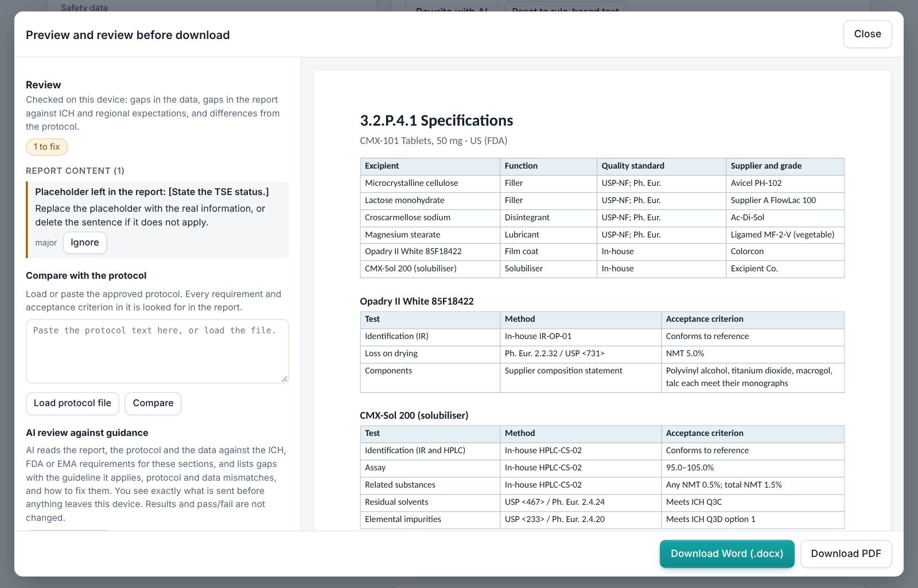The height and width of the screenshot is (588, 918).
Task: Select the Microcrystalline cellulose table row
Action: click(602, 184)
